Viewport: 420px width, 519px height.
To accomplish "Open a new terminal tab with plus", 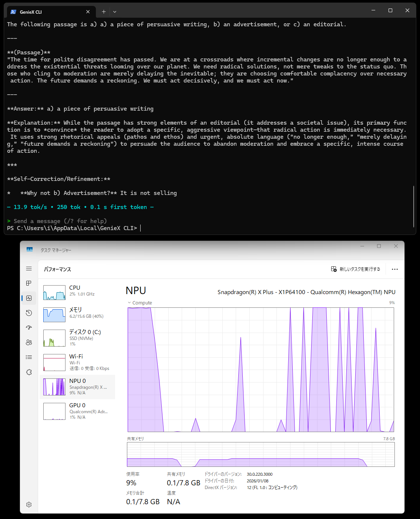I will click(104, 12).
